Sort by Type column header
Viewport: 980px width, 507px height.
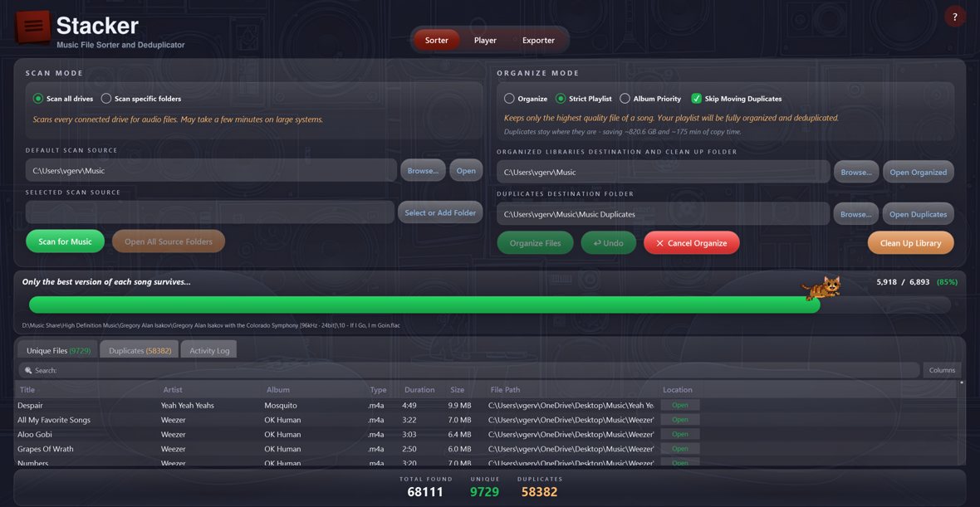tap(378, 390)
